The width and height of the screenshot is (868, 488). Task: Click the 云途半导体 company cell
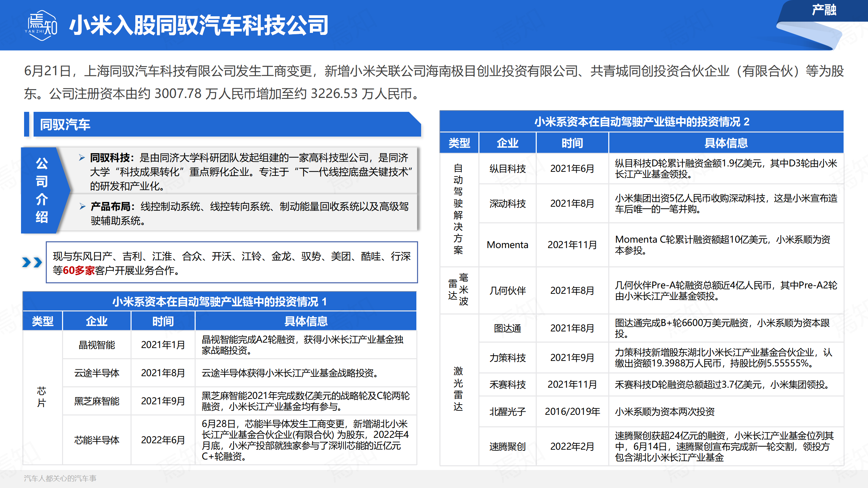[97, 373]
